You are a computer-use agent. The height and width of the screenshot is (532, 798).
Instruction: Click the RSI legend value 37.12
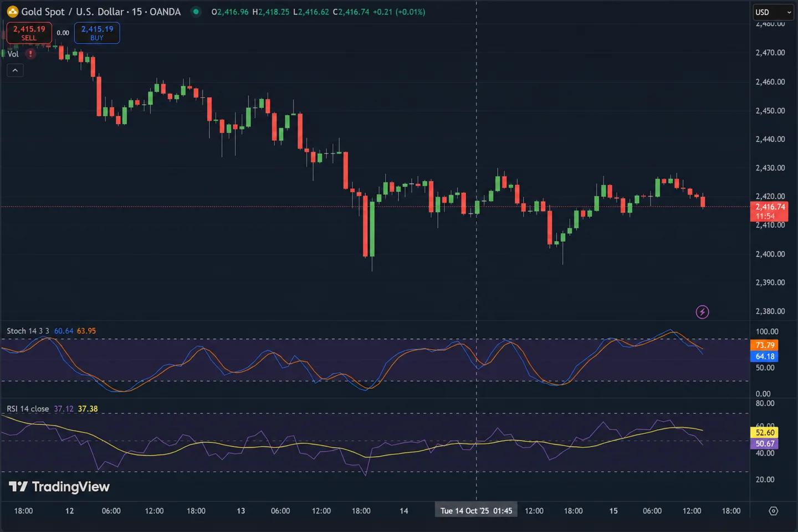(64, 409)
